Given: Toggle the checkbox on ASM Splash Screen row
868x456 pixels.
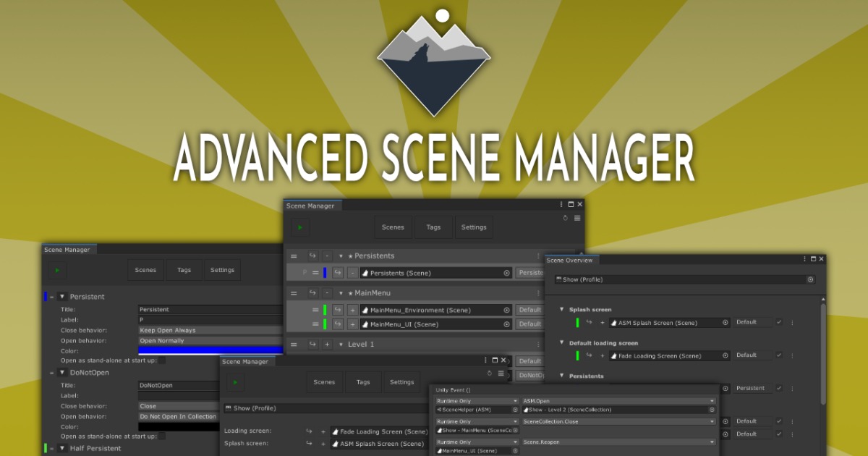Looking at the screenshot, I should tap(779, 323).
